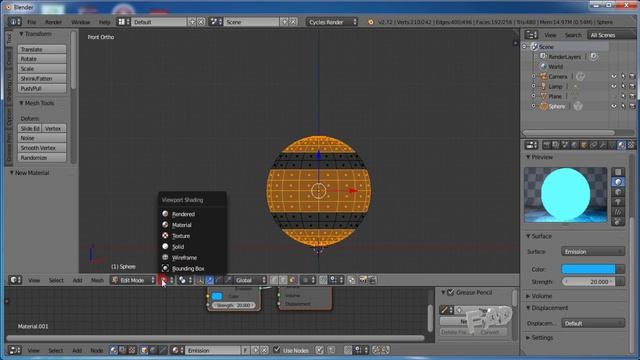Collapse the Preview panel
The width and height of the screenshot is (640, 360).
click(x=528, y=157)
